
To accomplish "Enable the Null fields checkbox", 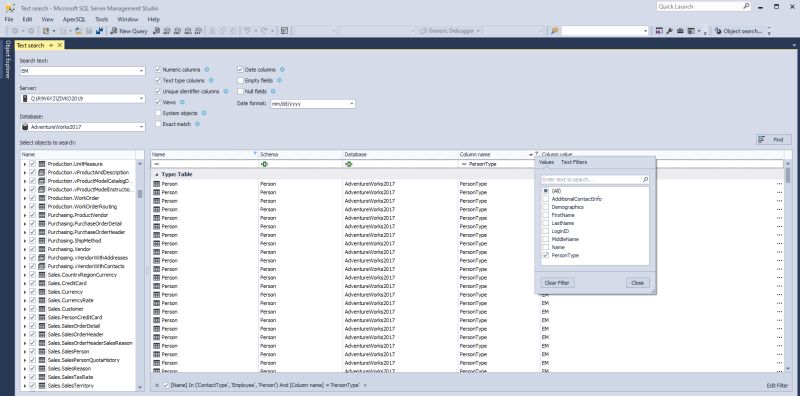I will pos(240,91).
